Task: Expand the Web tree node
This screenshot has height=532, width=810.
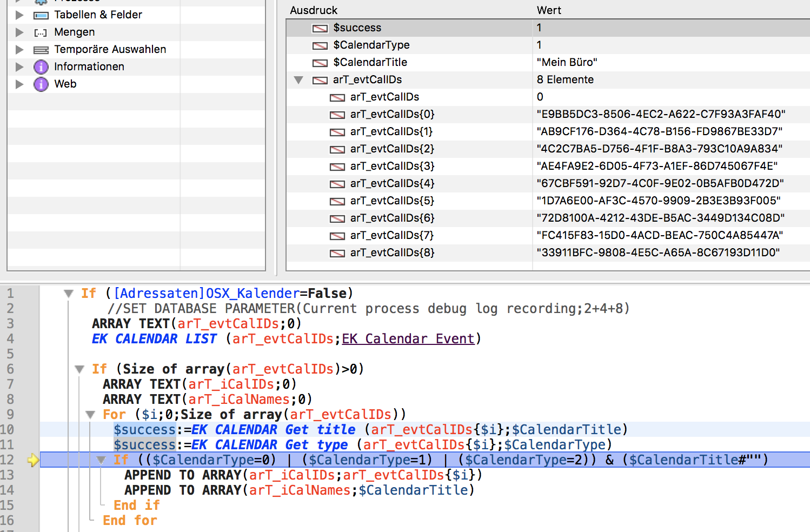Action: click(19, 84)
